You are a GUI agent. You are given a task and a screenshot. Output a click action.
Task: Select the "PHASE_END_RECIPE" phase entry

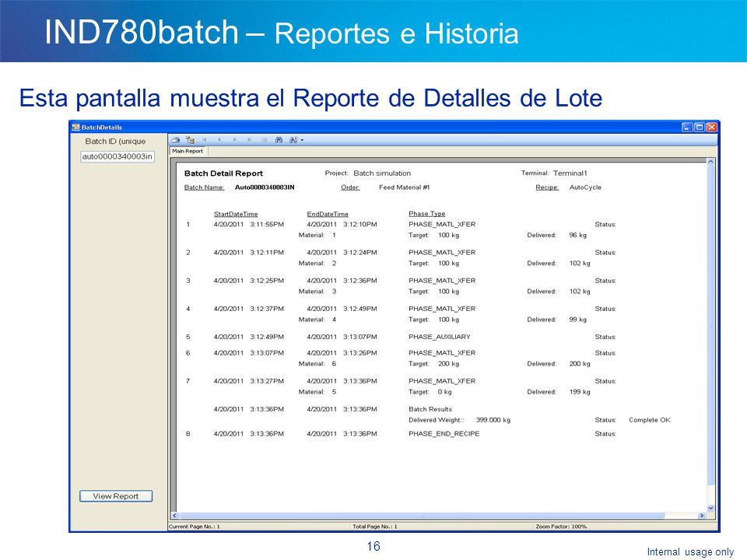[x=444, y=434]
